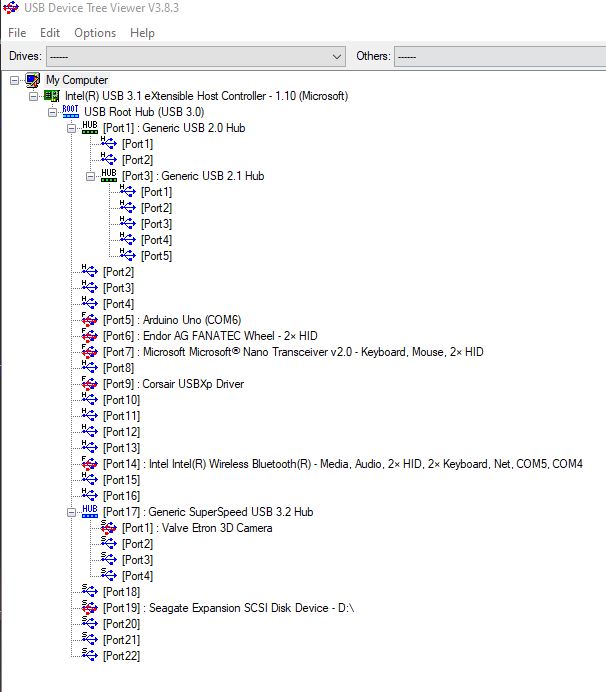This screenshot has width=606, height=692.
Task: Collapse the Generic USB 2.0 Hub node
Action: coord(72,128)
